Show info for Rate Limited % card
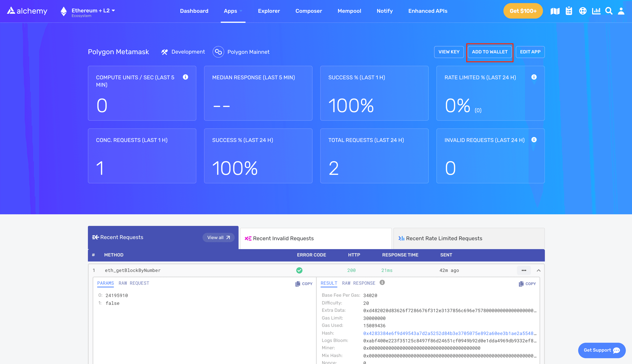632x364 pixels. pyautogui.click(x=534, y=77)
